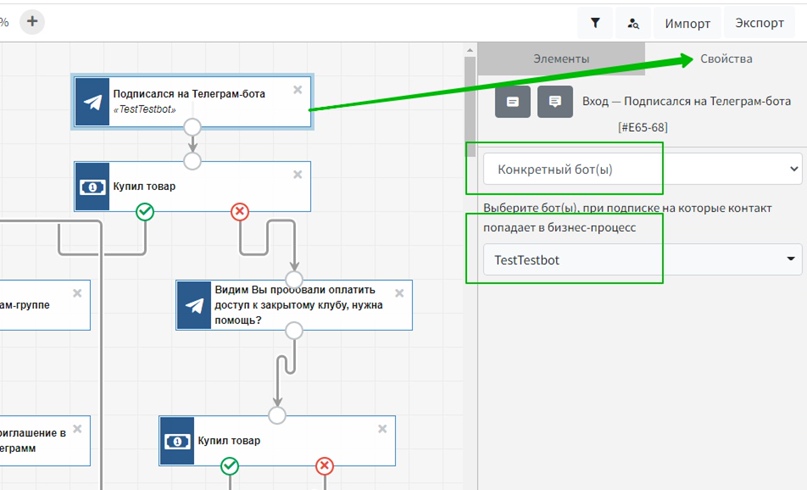Click the Telegram icon on the subscription block
The height and width of the screenshot is (490, 807).
tap(92, 101)
